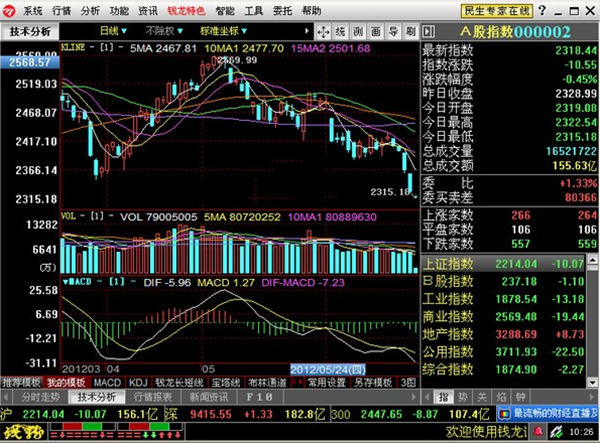Select the 势 right panel tab
This screenshot has width=600, height=443.
coord(463,397)
